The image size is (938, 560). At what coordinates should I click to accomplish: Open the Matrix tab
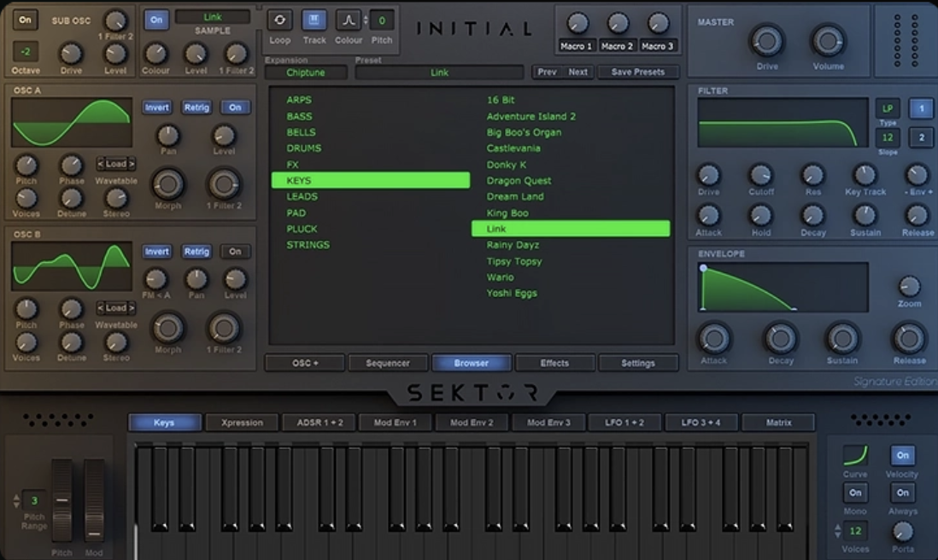coord(778,423)
